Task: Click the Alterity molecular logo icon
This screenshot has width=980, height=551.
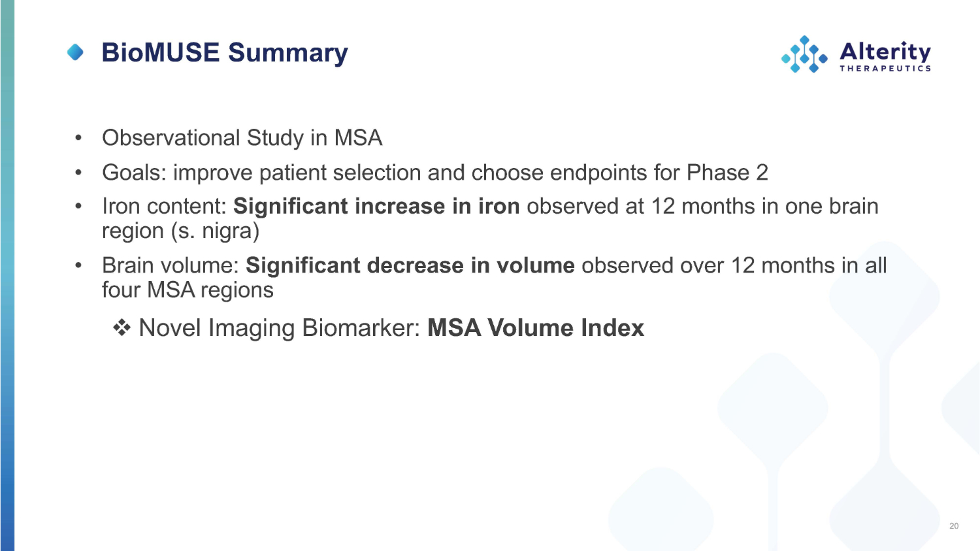Action: [x=804, y=54]
